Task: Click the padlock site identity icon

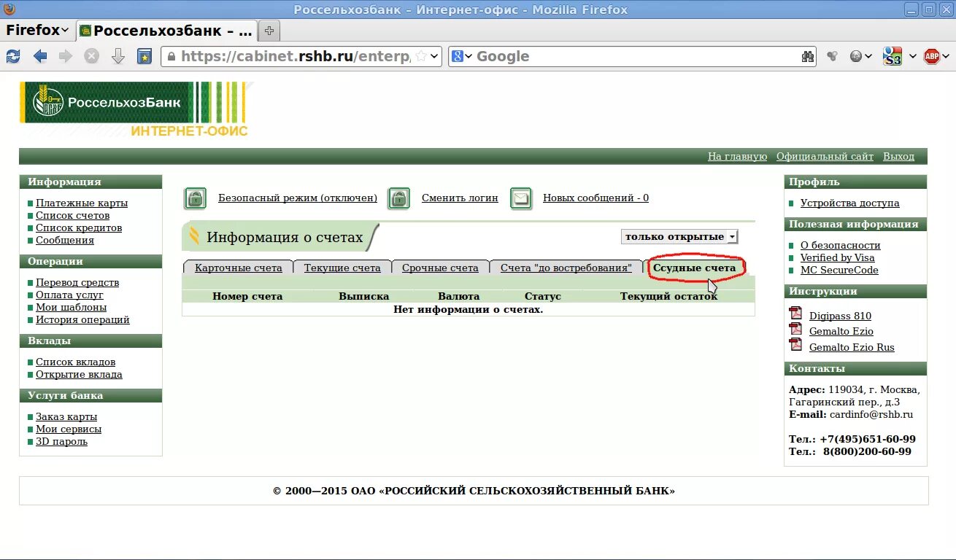Action: [170, 56]
